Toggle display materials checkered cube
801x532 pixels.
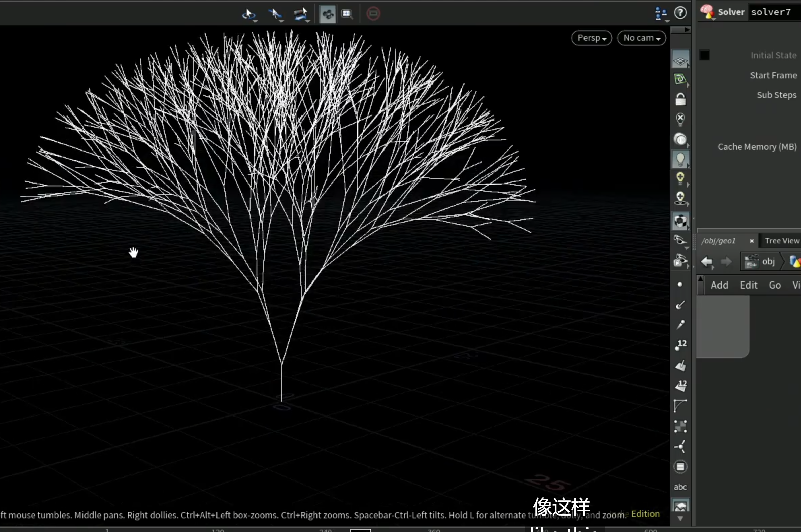pos(680,221)
